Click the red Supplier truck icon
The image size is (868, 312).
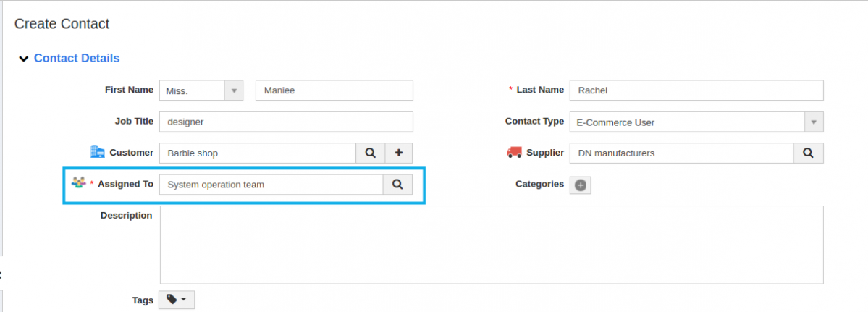click(514, 152)
